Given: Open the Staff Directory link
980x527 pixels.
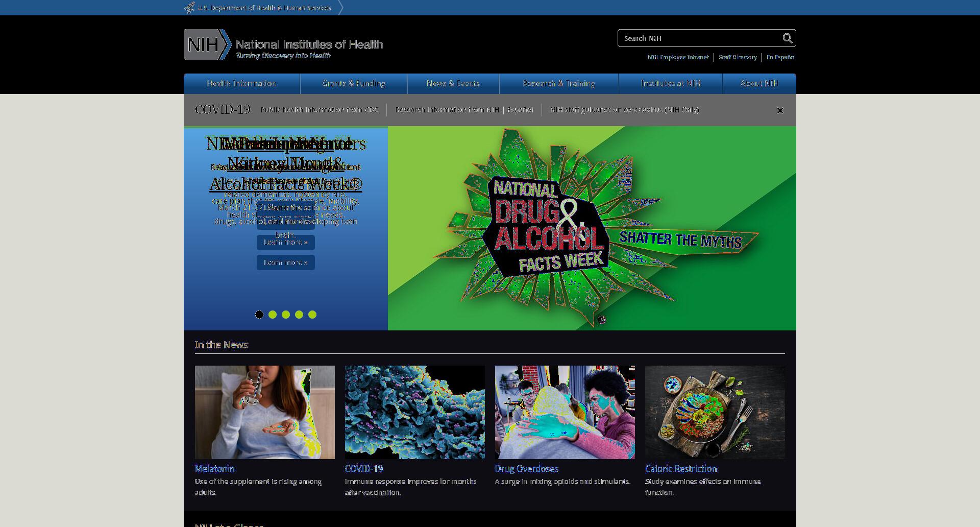Looking at the screenshot, I should tap(738, 57).
